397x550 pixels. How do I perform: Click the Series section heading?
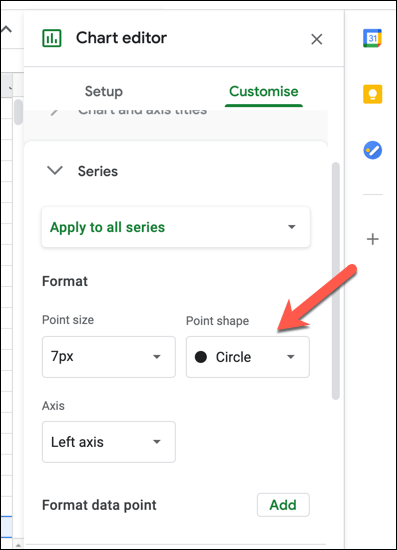click(x=98, y=171)
